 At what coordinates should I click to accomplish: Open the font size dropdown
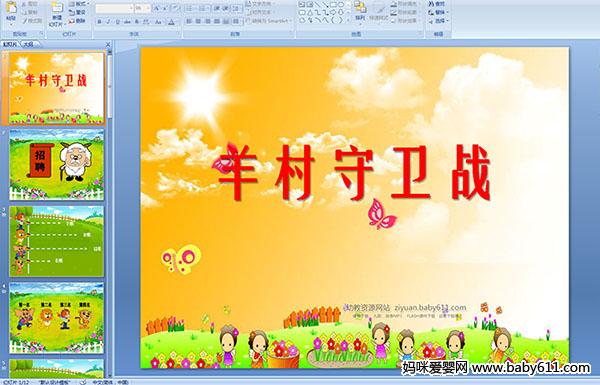point(142,8)
